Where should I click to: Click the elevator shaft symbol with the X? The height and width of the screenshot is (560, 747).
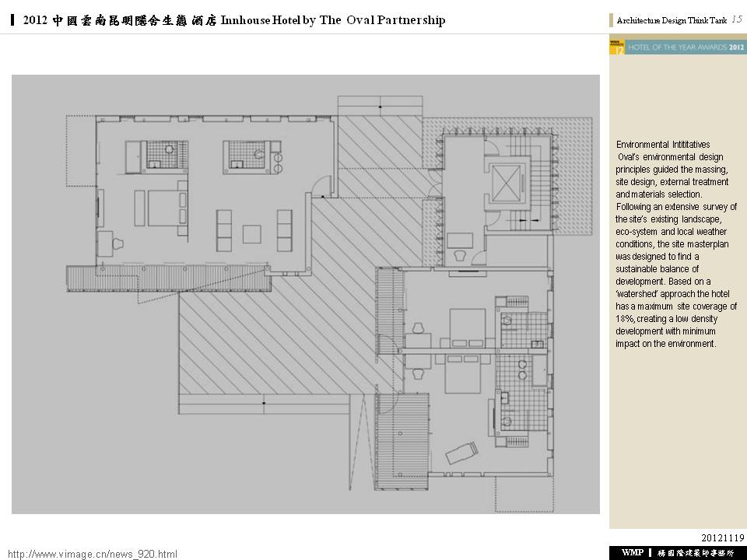pos(507,184)
